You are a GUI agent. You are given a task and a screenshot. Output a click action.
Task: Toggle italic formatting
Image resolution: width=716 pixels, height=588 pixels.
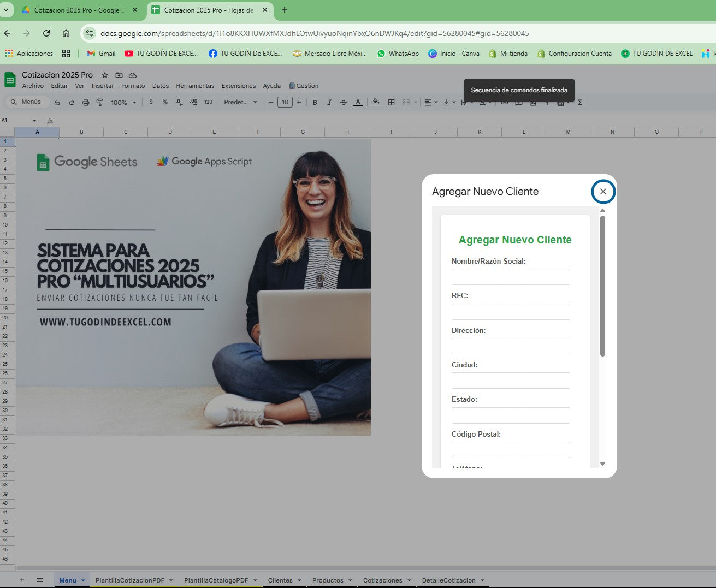[x=329, y=102]
